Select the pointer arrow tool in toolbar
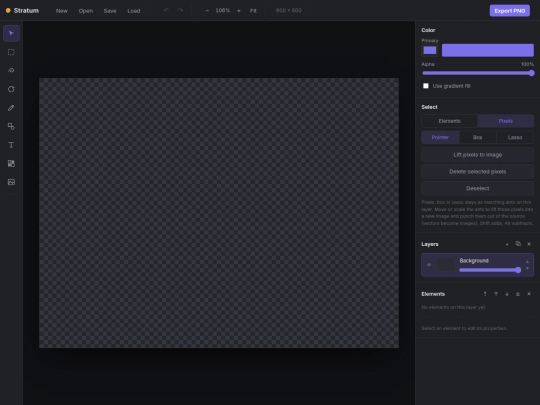This screenshot has height=405, width=540. coord(11,33)
